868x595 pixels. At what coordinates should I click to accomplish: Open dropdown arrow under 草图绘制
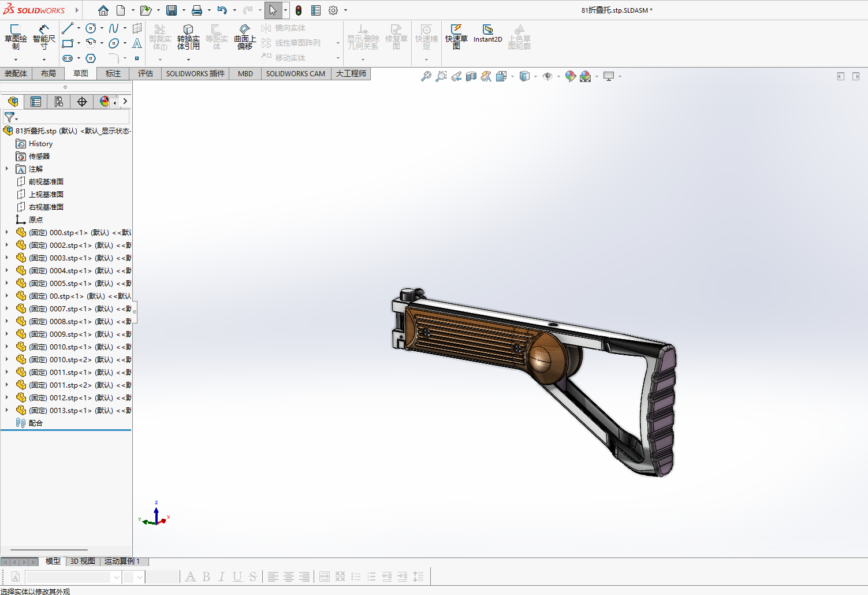pyautogui.click(x=16, y=59)
